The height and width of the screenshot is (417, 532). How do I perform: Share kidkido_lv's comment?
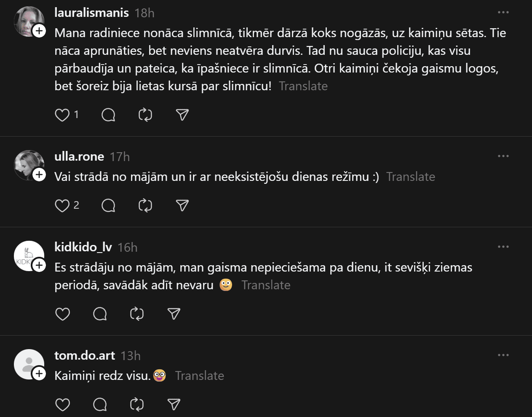[174, 314]
